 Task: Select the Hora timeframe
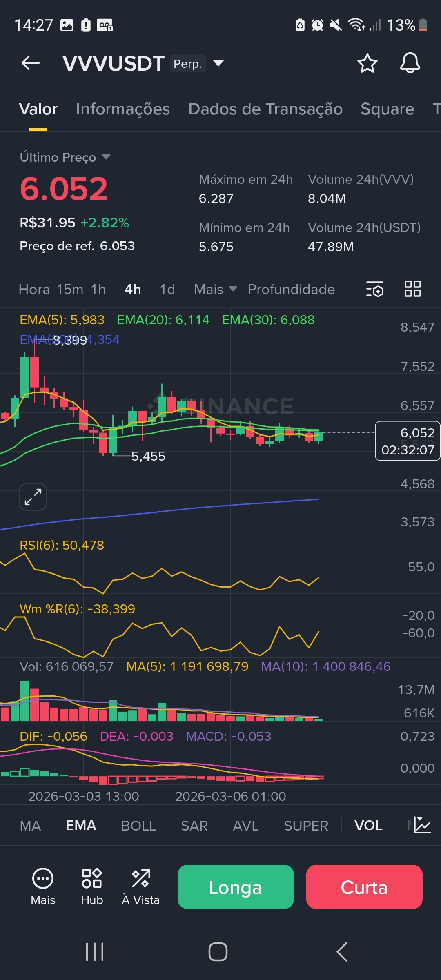pyautogui.click(x=34, y=289)
